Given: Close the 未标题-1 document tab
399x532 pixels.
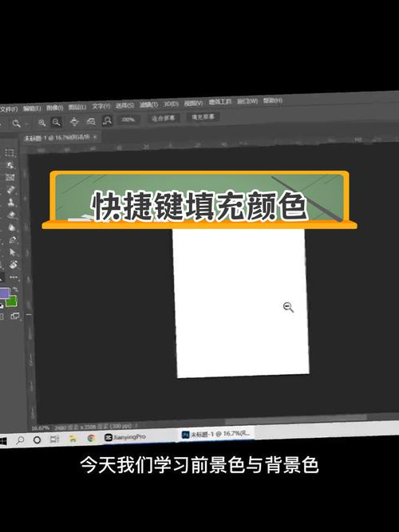Looking at the screenshot, I should (x=95, y=137).
